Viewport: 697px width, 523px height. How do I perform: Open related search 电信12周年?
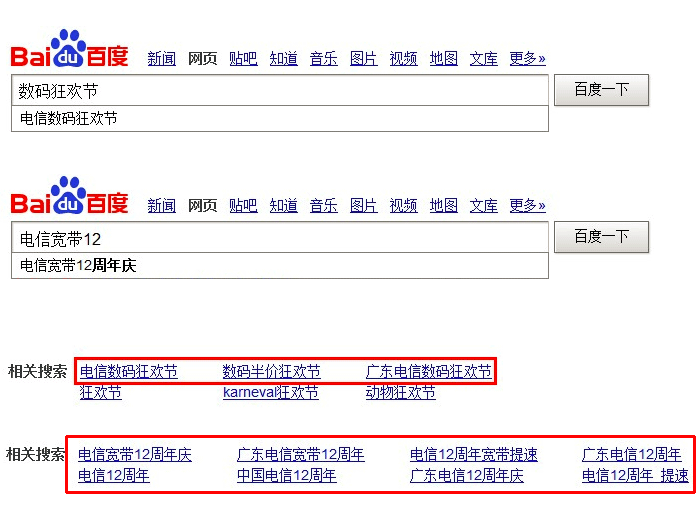(114, 476)
